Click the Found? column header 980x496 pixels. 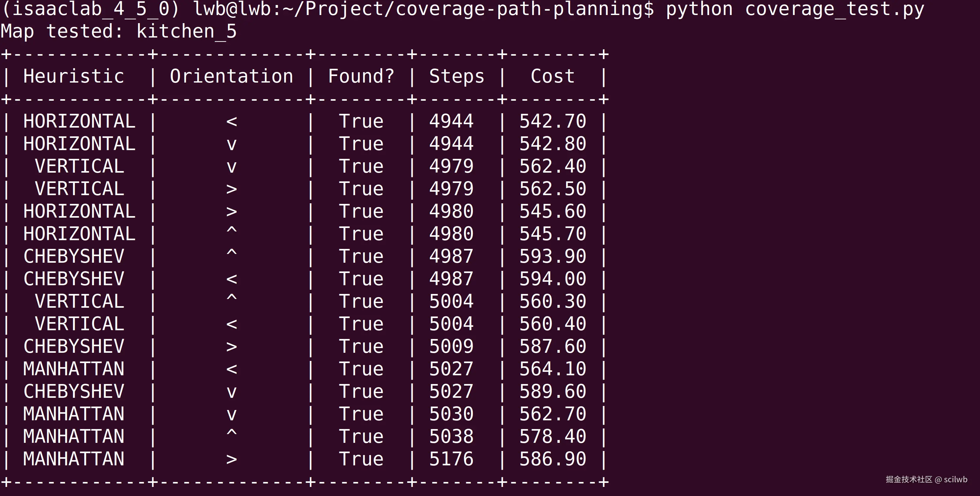pyautogui.click(x=361, y=76)
